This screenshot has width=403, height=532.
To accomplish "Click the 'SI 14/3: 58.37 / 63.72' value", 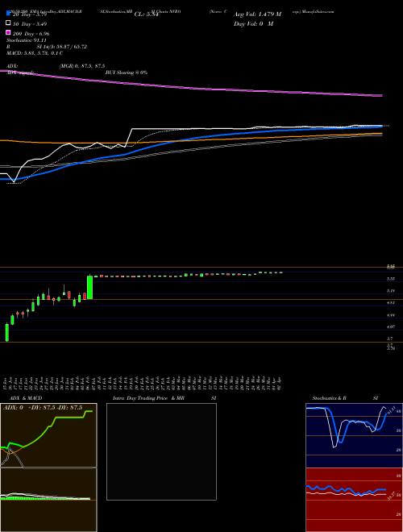I will (x=62, y=47).
